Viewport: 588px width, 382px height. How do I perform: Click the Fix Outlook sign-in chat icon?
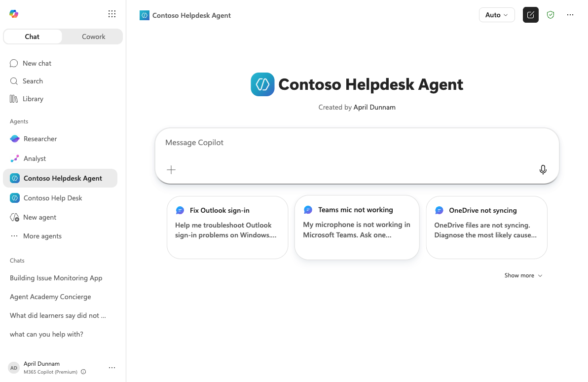tap(180, 211)
